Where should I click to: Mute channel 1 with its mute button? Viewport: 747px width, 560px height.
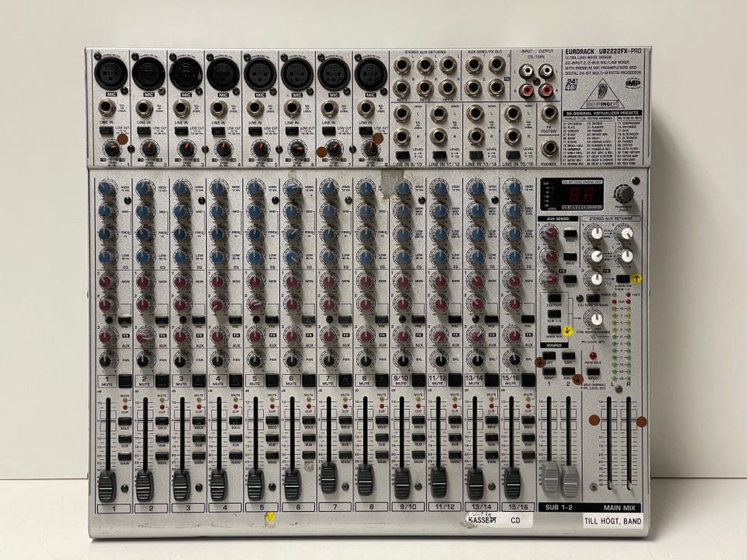[x=124, y=380]
